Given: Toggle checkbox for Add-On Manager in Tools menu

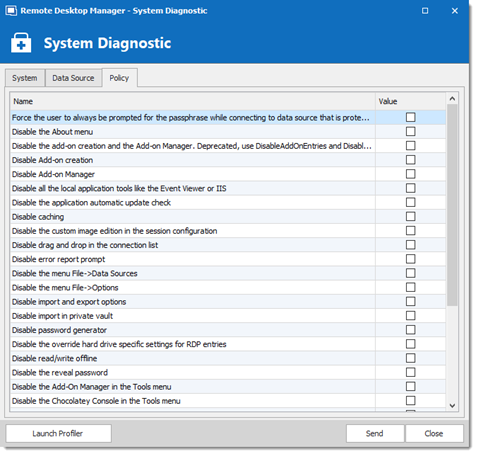Looking at the screenshot, I should [x=411, y=386].
